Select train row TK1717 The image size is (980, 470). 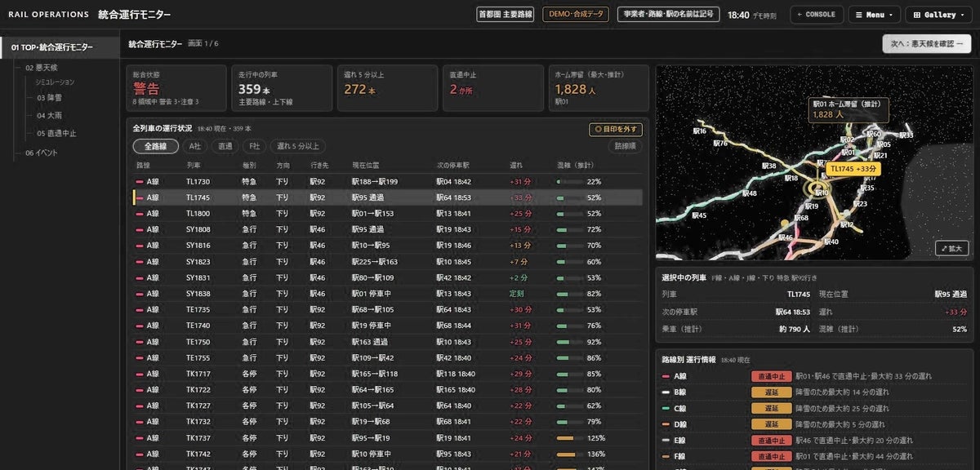(388, 374)
